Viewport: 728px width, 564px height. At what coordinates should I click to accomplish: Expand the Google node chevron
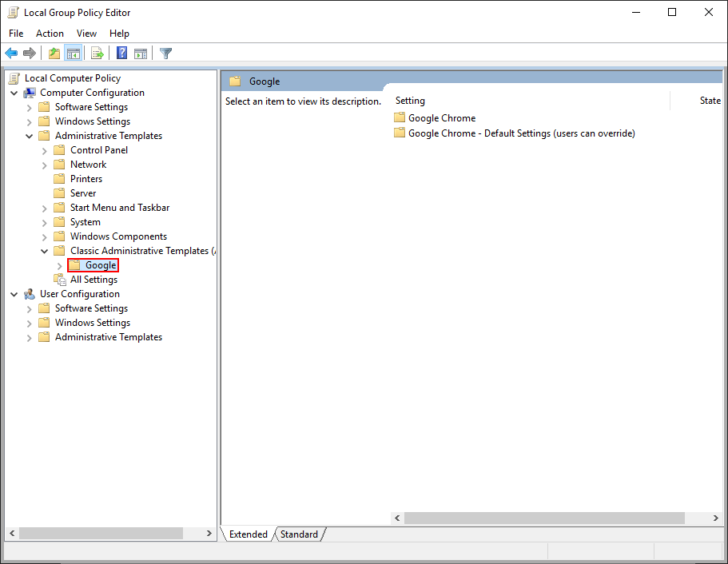59,266
